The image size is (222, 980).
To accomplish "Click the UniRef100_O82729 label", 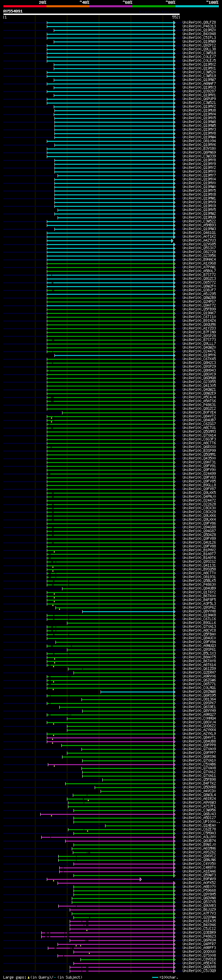I will point(199,252).
